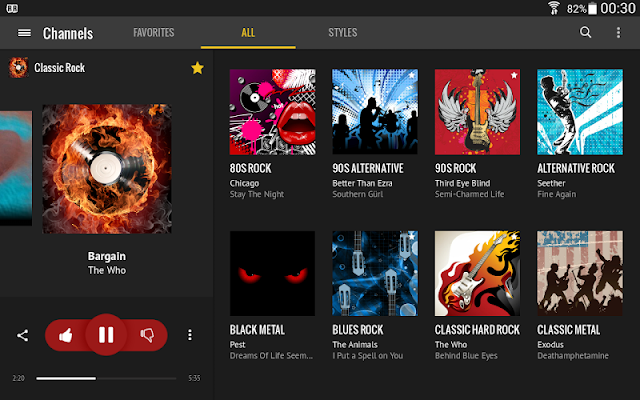Tap the search magnifier icon
640x400 pixels.
click(585, 32)
